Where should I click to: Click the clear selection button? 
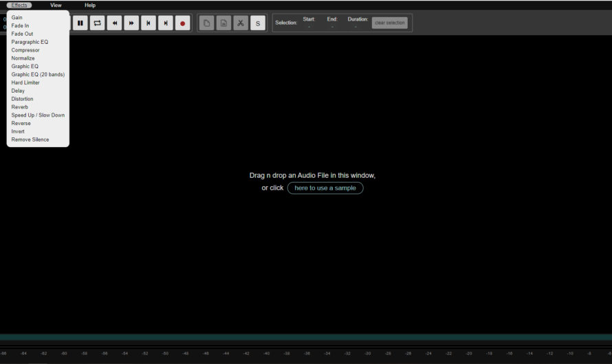point(390,23)
